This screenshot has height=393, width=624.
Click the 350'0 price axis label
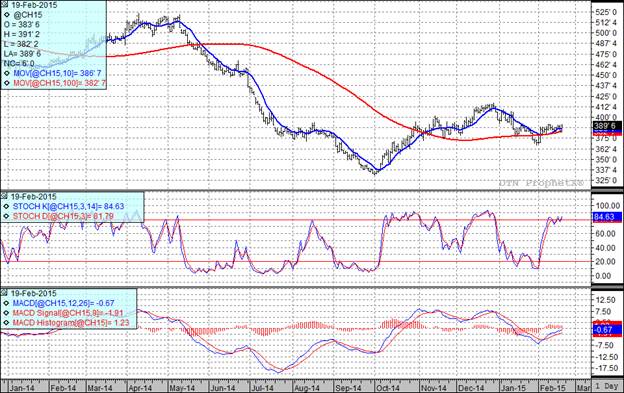click(606, 160)
